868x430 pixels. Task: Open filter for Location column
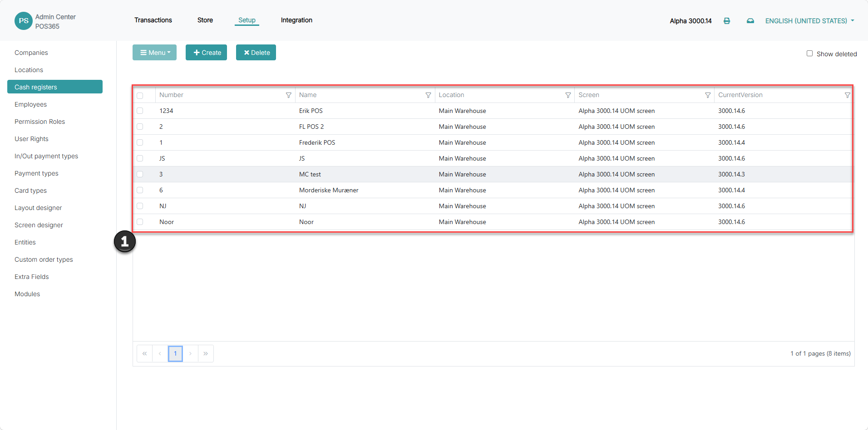[568, 95]
